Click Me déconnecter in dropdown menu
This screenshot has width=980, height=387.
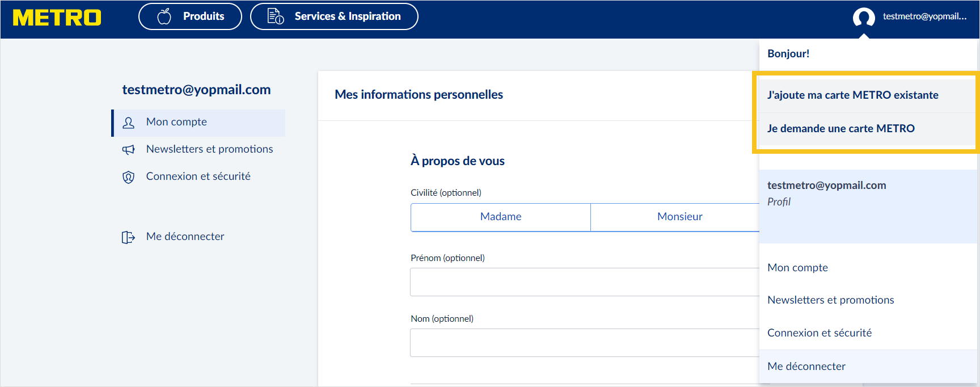pos(868,367)
